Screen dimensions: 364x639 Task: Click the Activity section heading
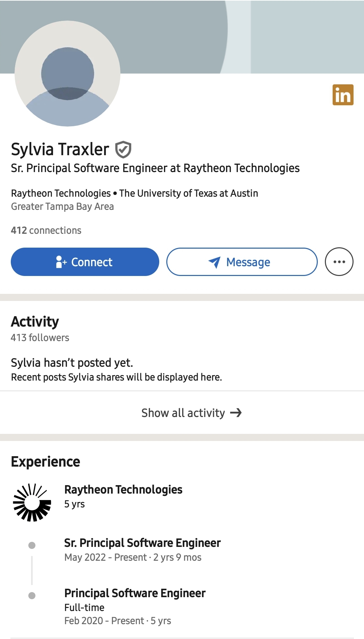point(35,322)
